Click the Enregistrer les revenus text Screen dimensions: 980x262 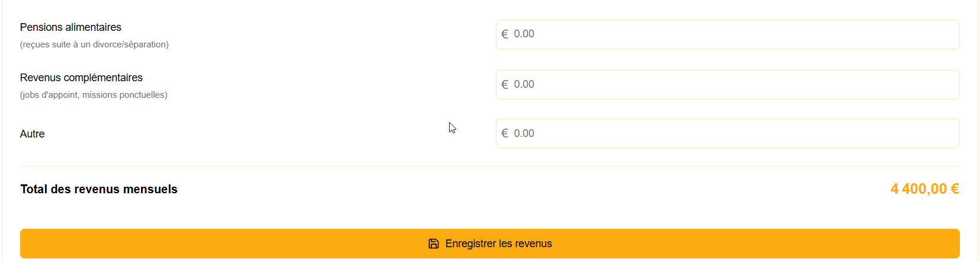click(499, 244)
